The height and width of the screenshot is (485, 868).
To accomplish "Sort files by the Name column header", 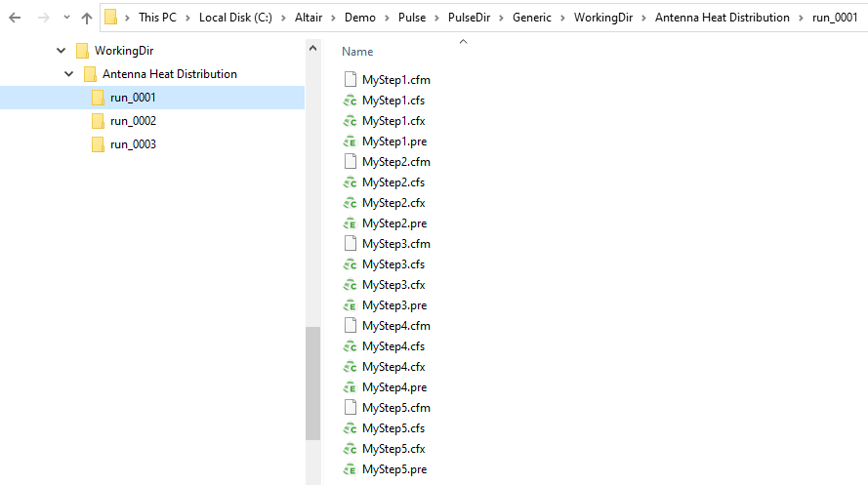I will [357, 52].
